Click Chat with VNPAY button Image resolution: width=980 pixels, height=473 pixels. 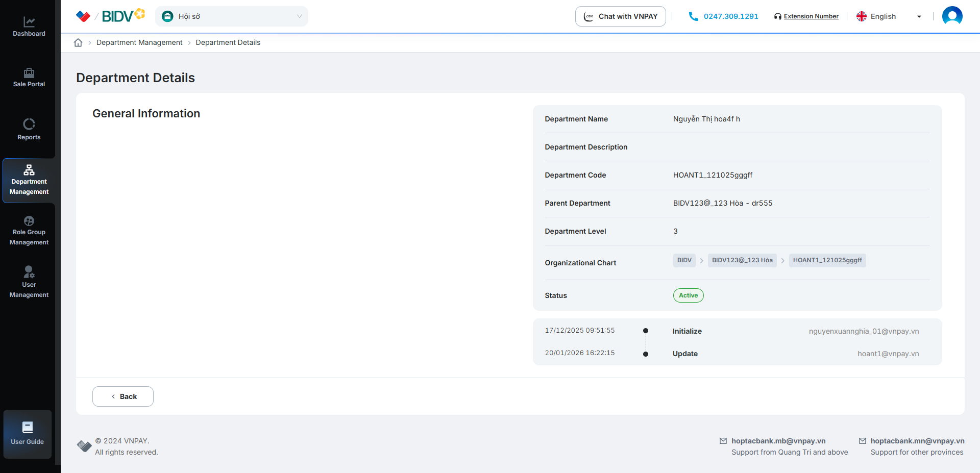click(620, 16)
